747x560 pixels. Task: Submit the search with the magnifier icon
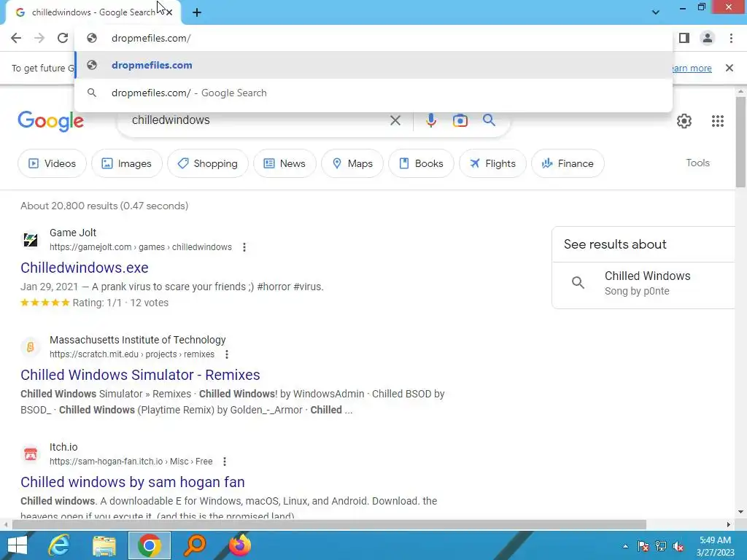(x=489, y=120)
